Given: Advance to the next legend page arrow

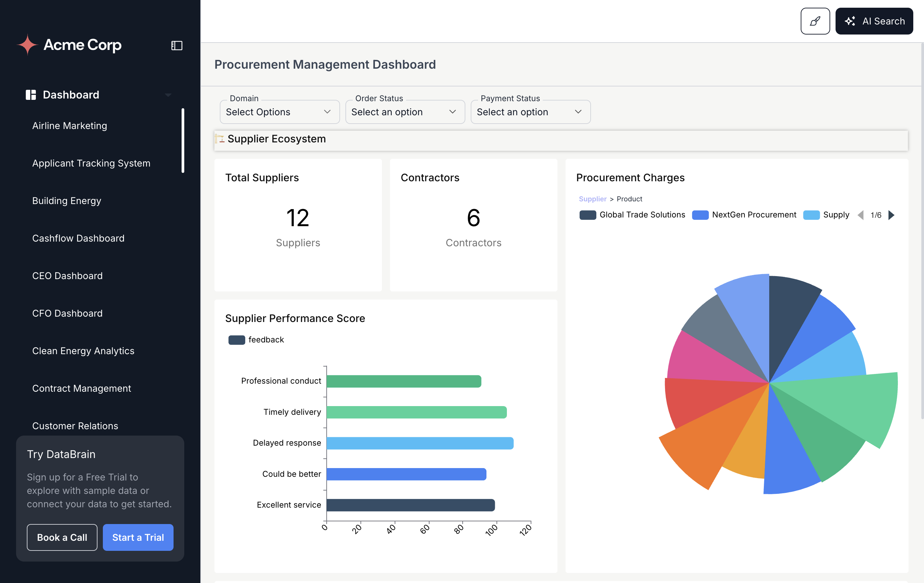Looking at the screenshot, I should pos(892,215).
